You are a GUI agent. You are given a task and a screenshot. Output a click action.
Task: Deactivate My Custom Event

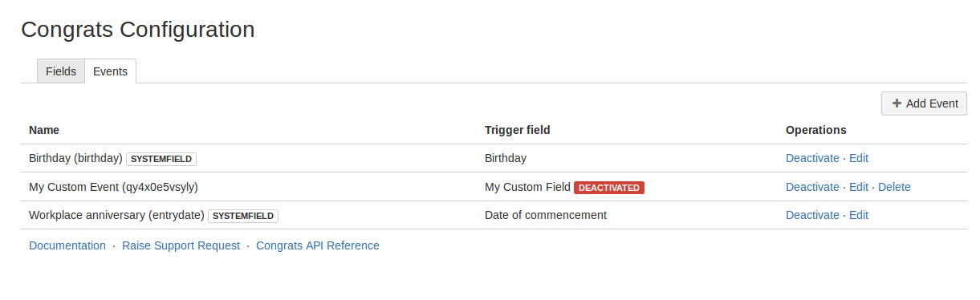coord(812,187)
